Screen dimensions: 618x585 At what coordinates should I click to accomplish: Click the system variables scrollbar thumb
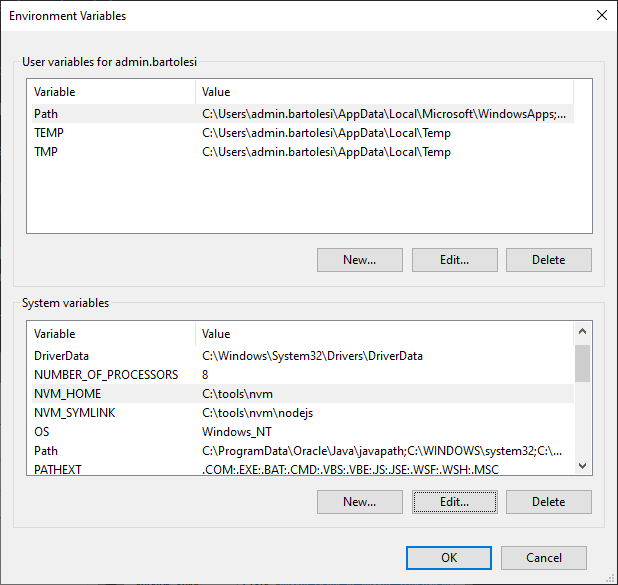coord(582,363)
